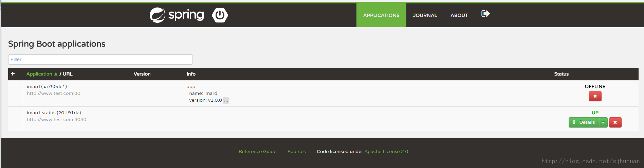
Task: Click the 'name: imard' info text
Action: [203, 93]
